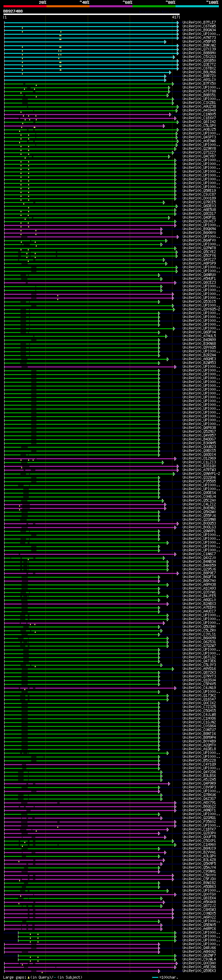
Task: Select UniRef100_B4JFE5 label
Action: click(199, 596)
